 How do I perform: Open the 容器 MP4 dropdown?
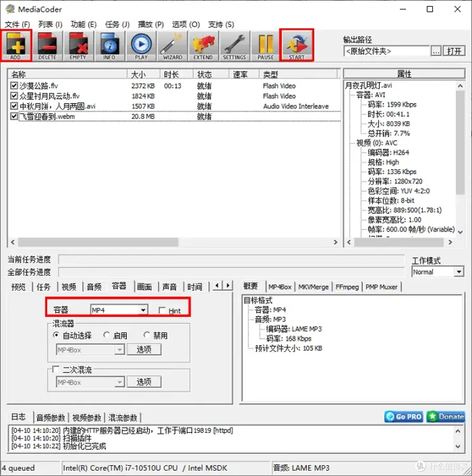click(119, 310)
